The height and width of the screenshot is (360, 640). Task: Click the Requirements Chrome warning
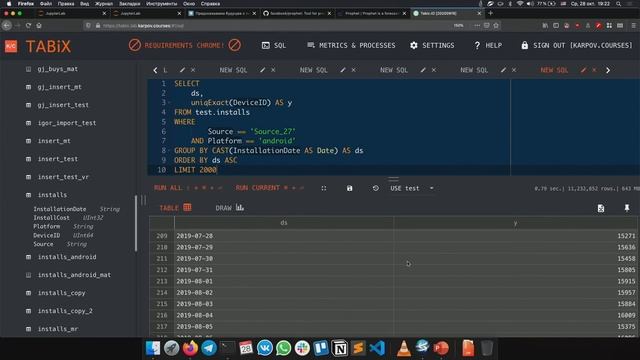(x=184, y=45)
